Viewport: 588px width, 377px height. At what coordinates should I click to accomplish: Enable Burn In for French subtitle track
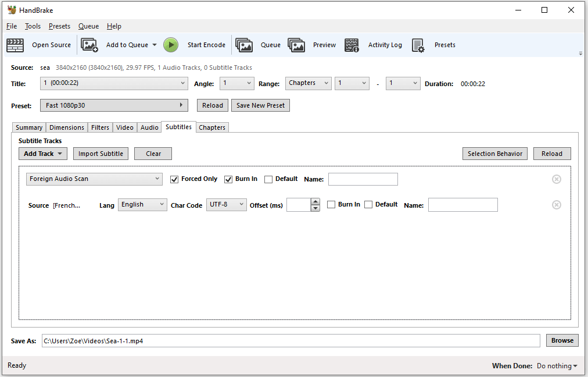coord(331,205)
